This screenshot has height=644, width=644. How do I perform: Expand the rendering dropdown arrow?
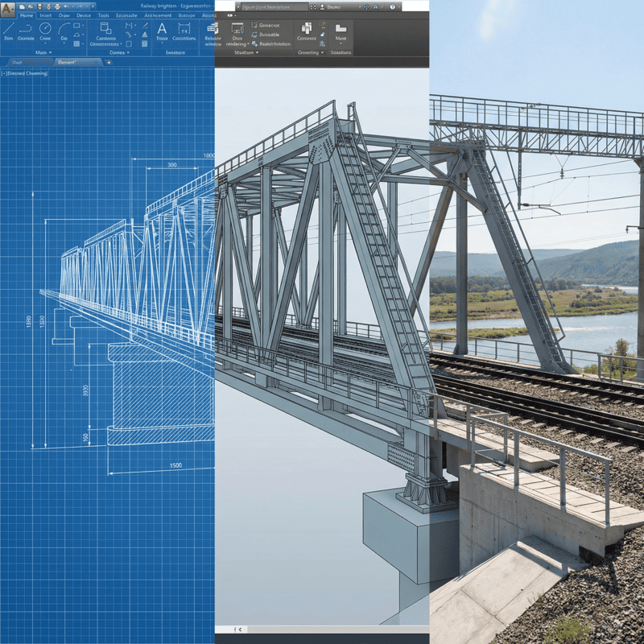coord(249,44)
